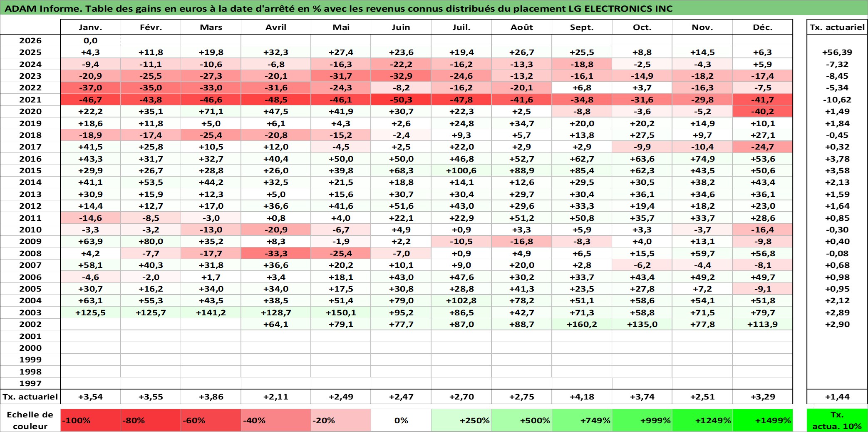Click the +1499% bright green swatch

coord(763,420)
